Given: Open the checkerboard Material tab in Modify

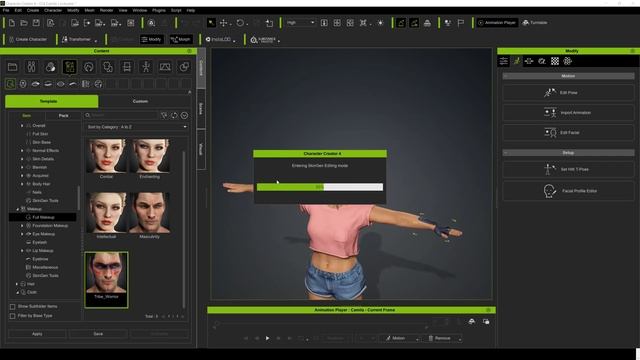Looking at the screenshot, I should [x=555, y=61].
